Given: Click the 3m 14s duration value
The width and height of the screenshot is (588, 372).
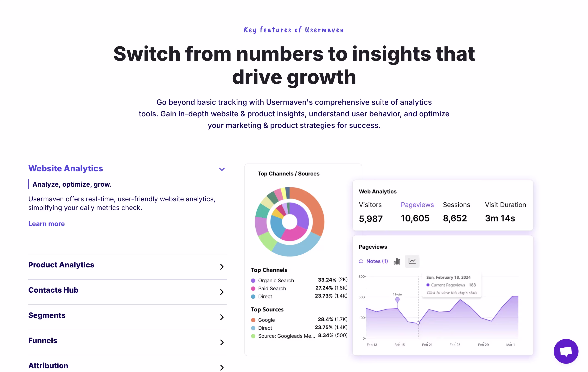Looking at the screenshot, I should coord(500,218).
